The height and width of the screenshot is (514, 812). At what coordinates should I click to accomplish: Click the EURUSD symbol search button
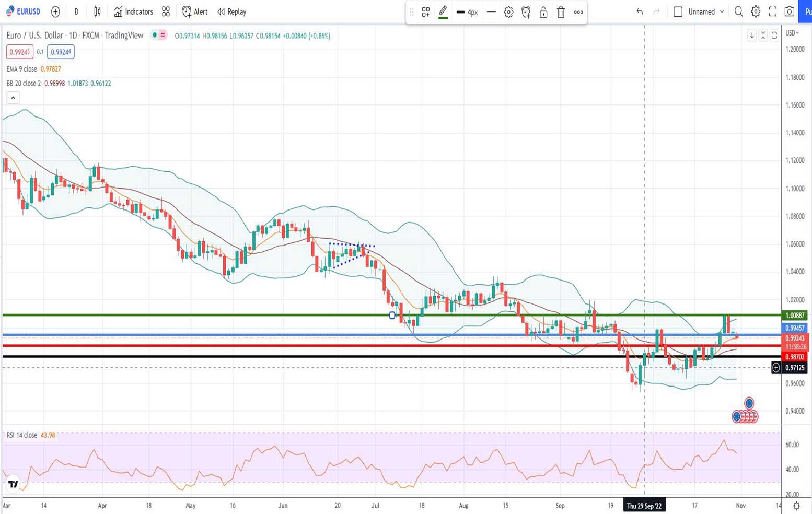(24, 11)
